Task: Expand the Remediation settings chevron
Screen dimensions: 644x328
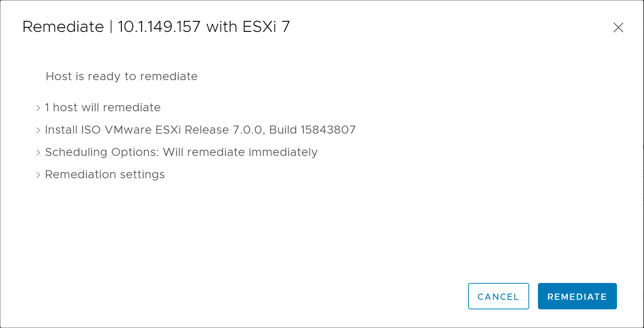Action: (38, 175)
